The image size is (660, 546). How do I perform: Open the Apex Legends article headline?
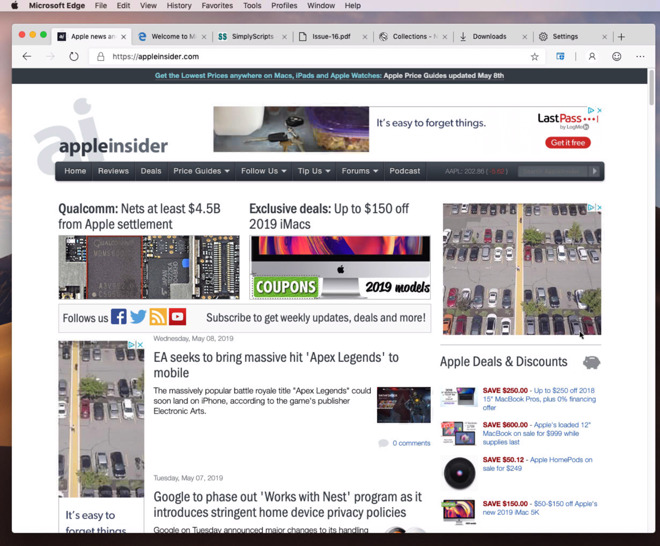click(276, 365)
